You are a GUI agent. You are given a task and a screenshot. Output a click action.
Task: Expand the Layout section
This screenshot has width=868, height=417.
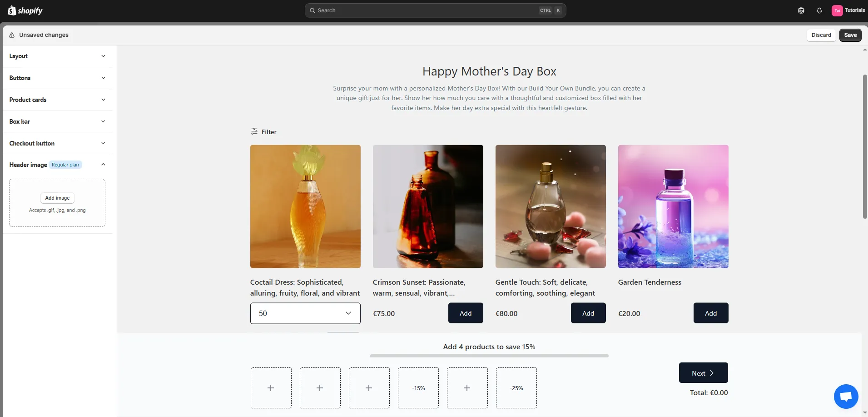coord(57,56)
